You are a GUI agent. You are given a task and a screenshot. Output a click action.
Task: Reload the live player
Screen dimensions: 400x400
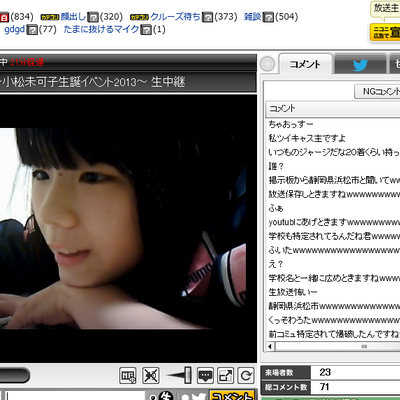(246, 376)
